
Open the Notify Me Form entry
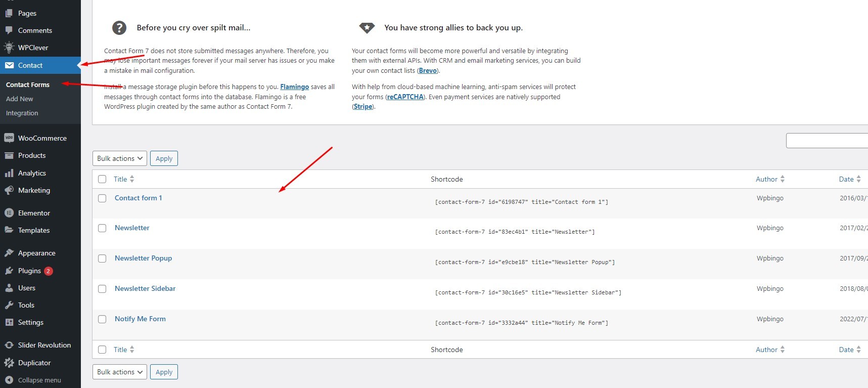tap(140, 319)
